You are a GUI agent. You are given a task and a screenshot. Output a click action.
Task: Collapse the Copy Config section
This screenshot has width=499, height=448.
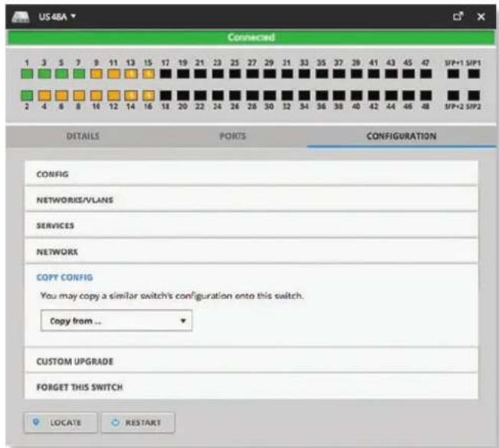click(64, 278)
